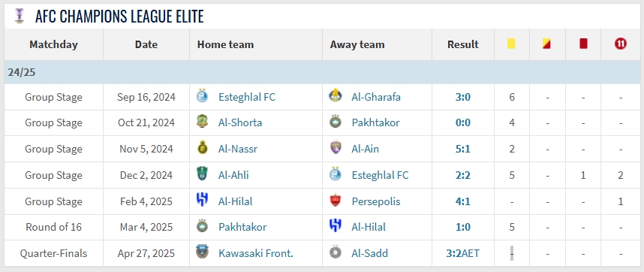The height and width of the screenshot is (272, 644).
Task: Click the 24/25 season row header
Action: (x=322, y=72)
